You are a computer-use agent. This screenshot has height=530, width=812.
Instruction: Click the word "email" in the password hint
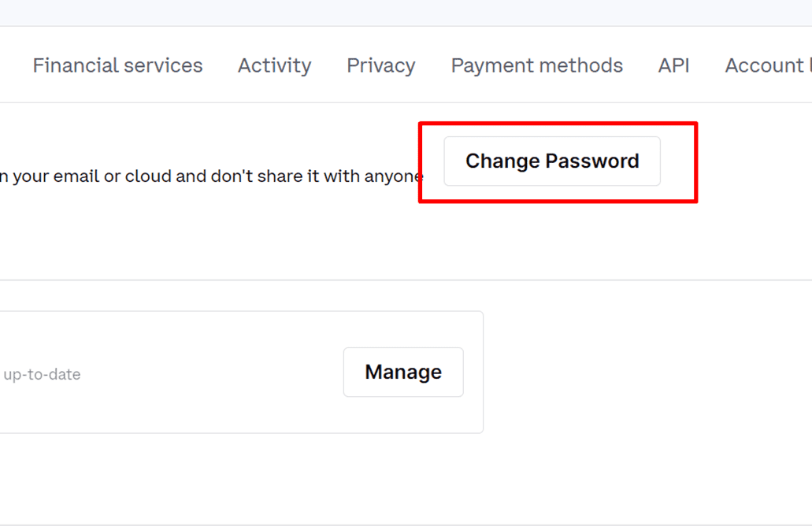pyautogui.click(x=76, y=176)
